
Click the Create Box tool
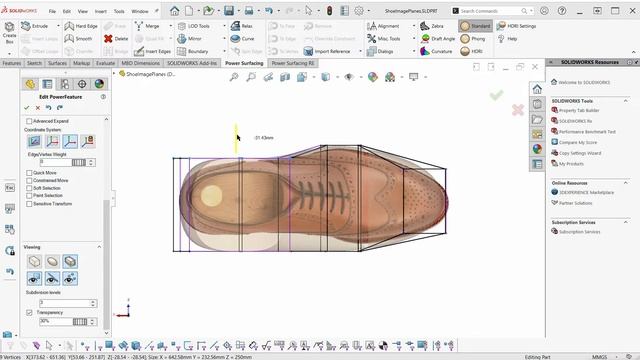pos(9,33)
